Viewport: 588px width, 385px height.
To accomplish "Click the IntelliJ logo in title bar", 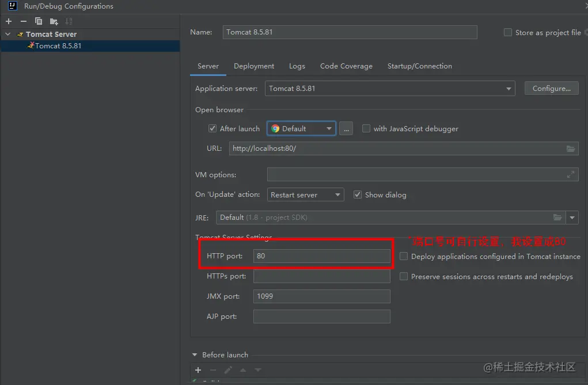I will tap(12, 6).
